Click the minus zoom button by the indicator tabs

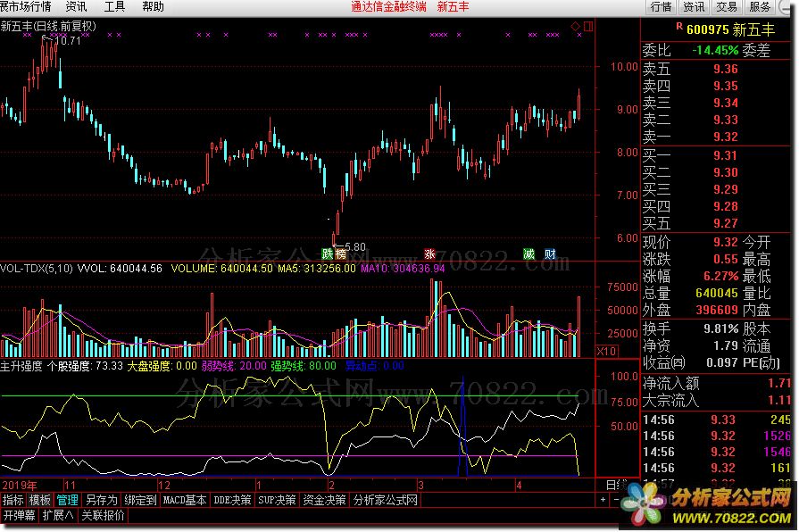coord(616,500)
